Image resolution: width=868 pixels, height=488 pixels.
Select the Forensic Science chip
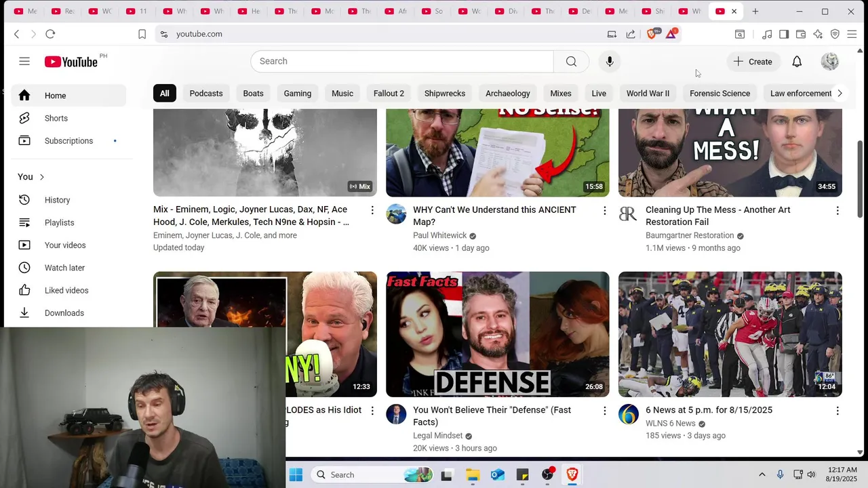coord(719,94)
